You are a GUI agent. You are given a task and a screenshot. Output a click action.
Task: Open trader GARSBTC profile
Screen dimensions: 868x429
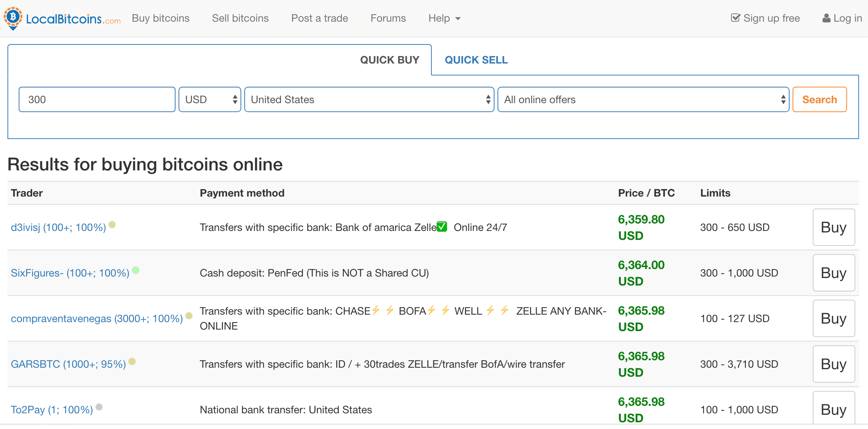(x=68, y=364)
